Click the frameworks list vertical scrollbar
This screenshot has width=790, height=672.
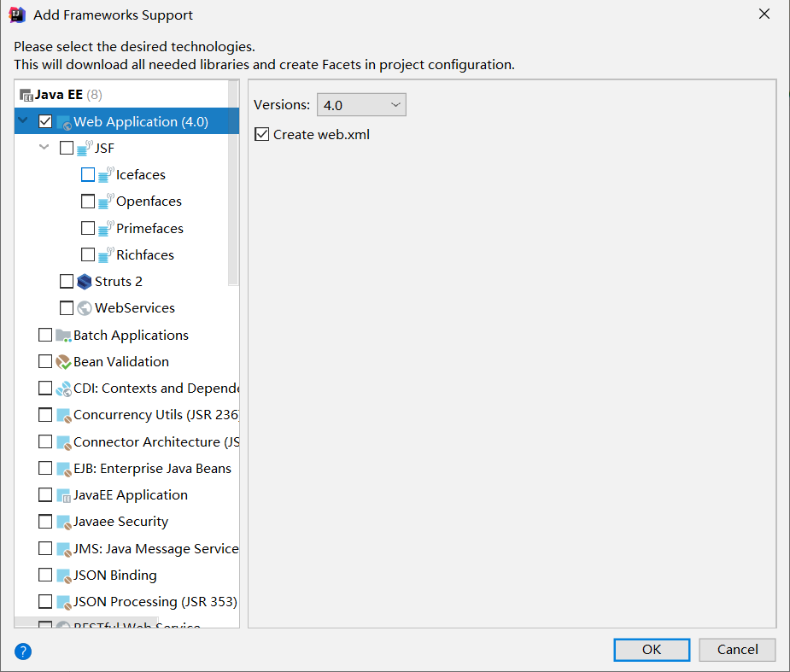pyautogui.click(x=233, y=183)
